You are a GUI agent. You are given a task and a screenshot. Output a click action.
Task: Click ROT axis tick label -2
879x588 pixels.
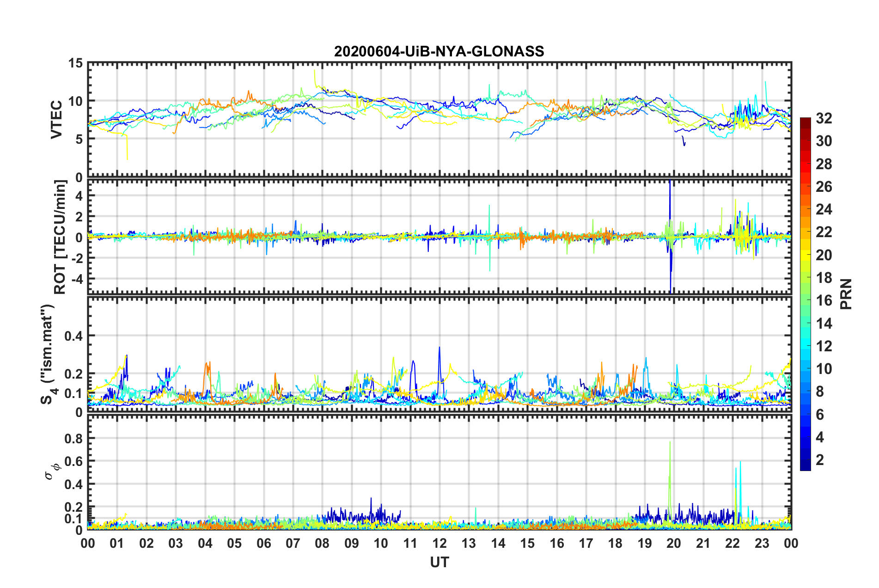(78, 258)
